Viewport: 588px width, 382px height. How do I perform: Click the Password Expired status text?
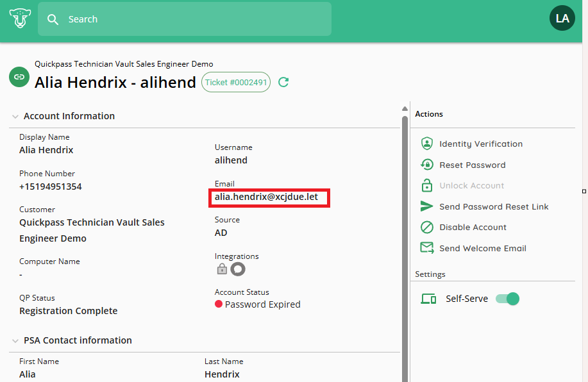262,304
